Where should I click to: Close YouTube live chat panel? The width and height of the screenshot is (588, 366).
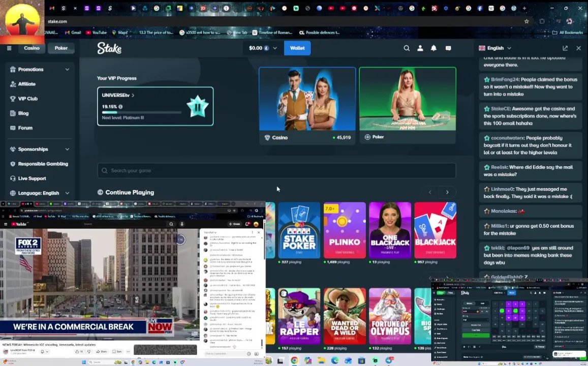pos(258,232)
